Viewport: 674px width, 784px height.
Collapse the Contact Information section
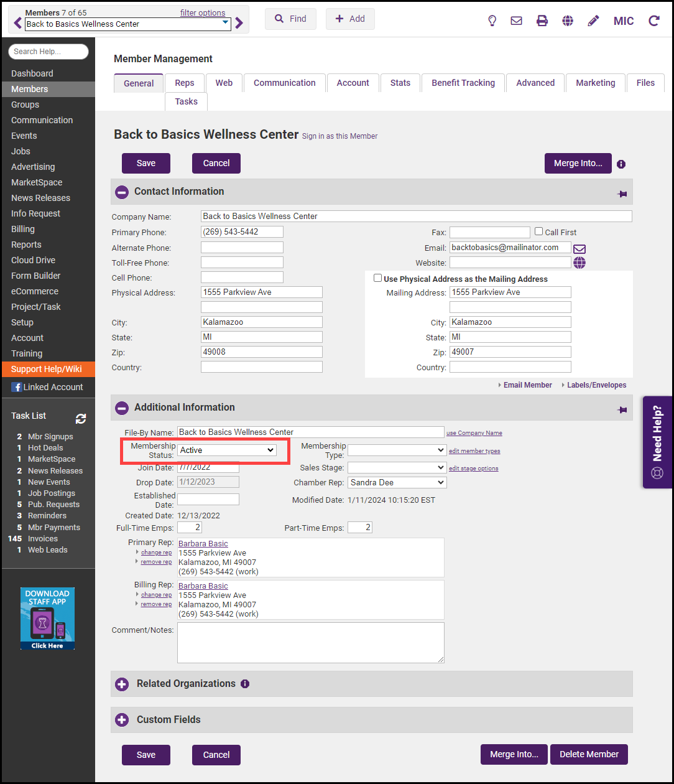(x=122, y=192)
